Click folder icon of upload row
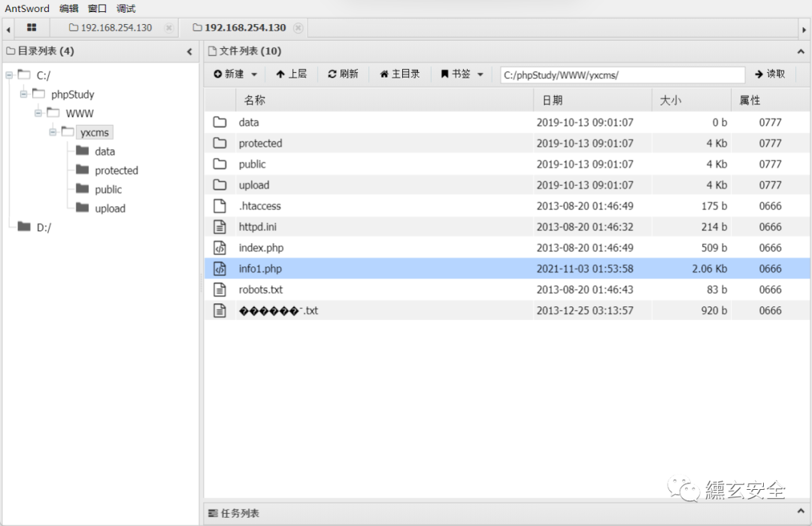The image size is (812, 526). (220, 184)
